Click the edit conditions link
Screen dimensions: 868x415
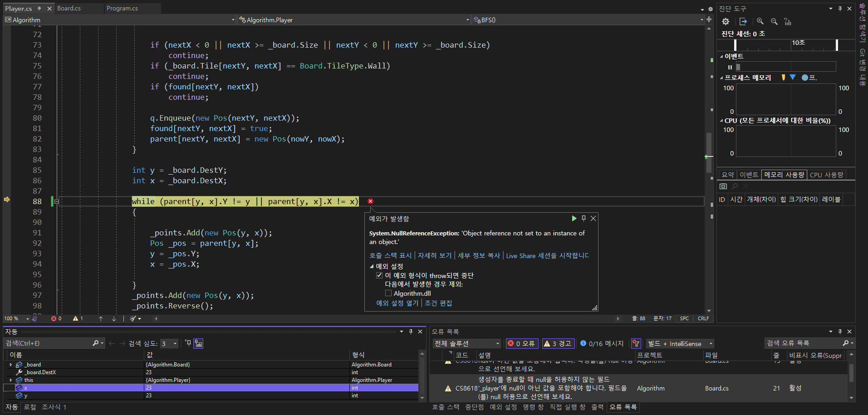(438, 303)
